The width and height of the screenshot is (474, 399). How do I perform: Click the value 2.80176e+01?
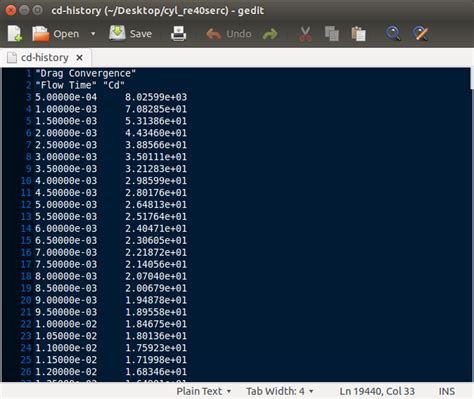point(156,193)
